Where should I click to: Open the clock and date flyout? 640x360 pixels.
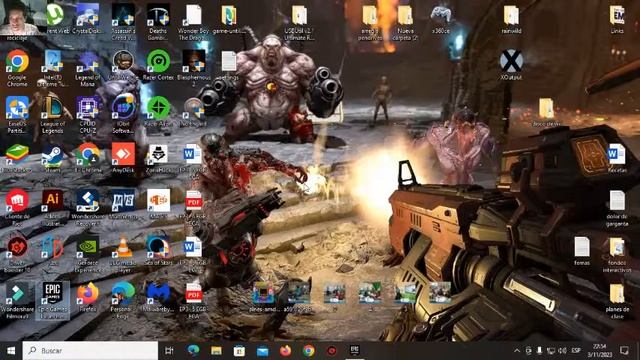pyautogui.click(x=600, y=351)
